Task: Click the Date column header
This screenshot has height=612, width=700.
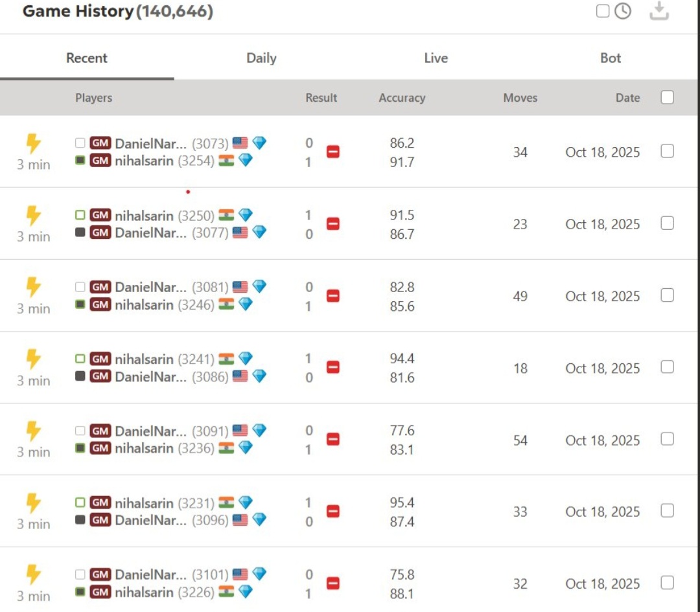Action: [x=627, y=98]
